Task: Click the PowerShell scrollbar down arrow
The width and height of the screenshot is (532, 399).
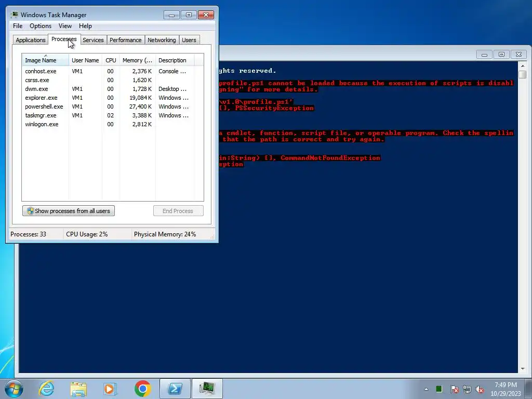Action: 523,368
